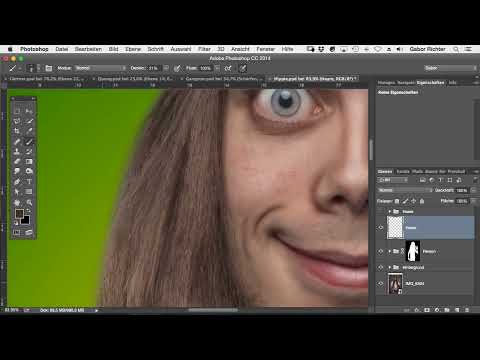Hide the IMG bottom image layer
The width and height of the screenshot is (480, 360).
pyautogui.click(x=381, y=283)
